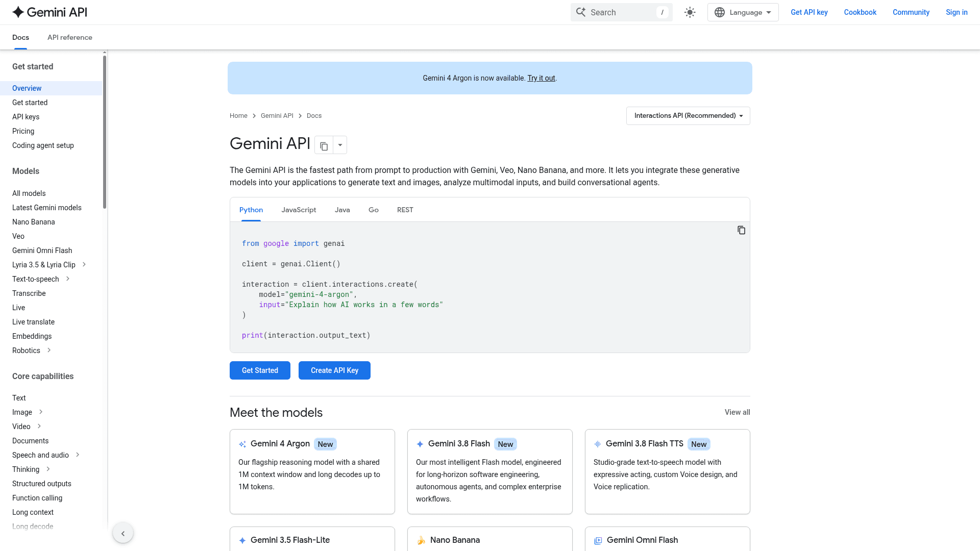Image resolution: width=980 pixels, height=551 pixels.
Task: Expand Robotics sidebar section
Action: coord(49,350)
